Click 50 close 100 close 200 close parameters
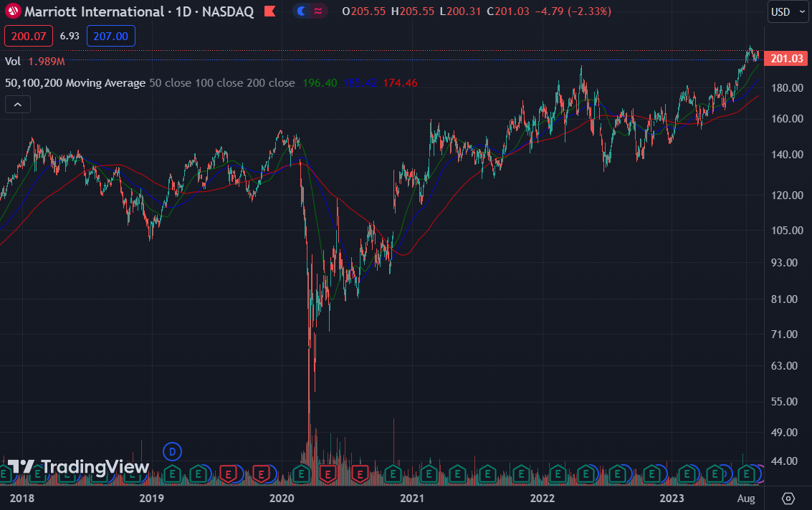This screenshot has height=510, width=812. (x=222, y=83)
